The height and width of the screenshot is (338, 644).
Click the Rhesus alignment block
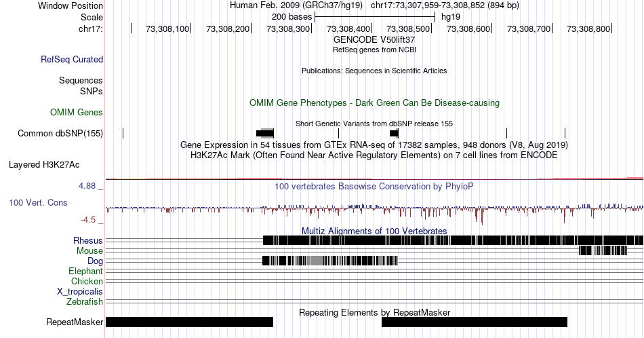[x=453, y=240]
